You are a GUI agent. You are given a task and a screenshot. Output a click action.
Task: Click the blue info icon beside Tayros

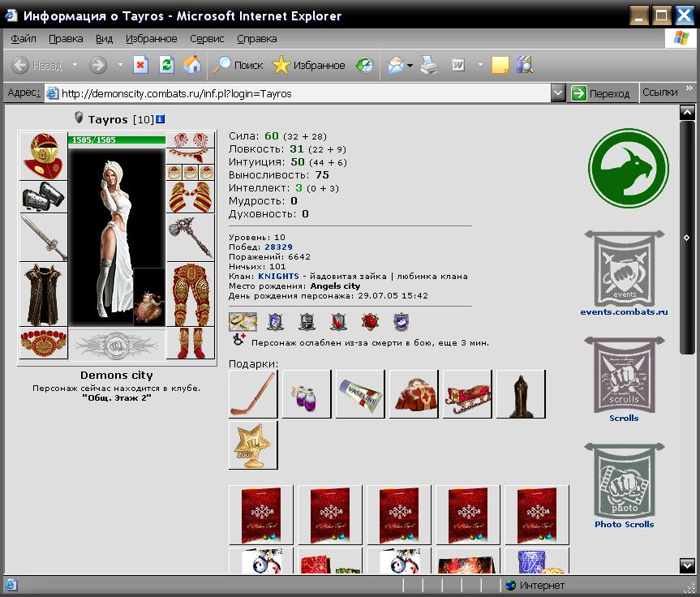(x=161, y=119)
